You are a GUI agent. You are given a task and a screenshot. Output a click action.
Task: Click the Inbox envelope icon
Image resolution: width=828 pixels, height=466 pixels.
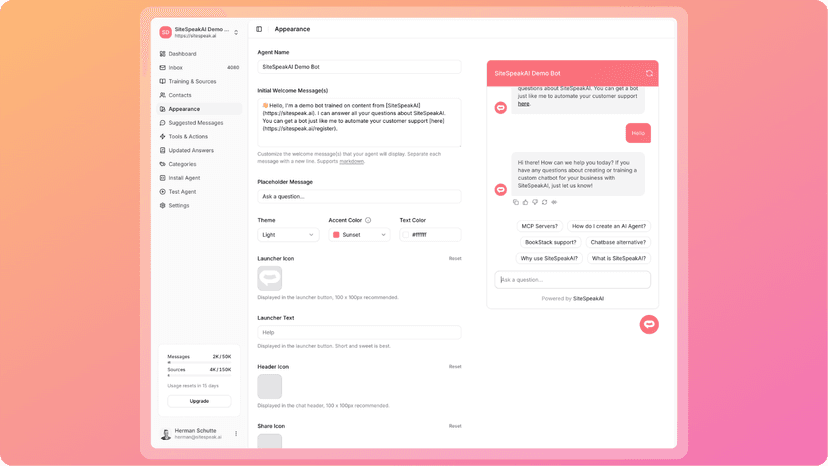(x=163, y=68)
